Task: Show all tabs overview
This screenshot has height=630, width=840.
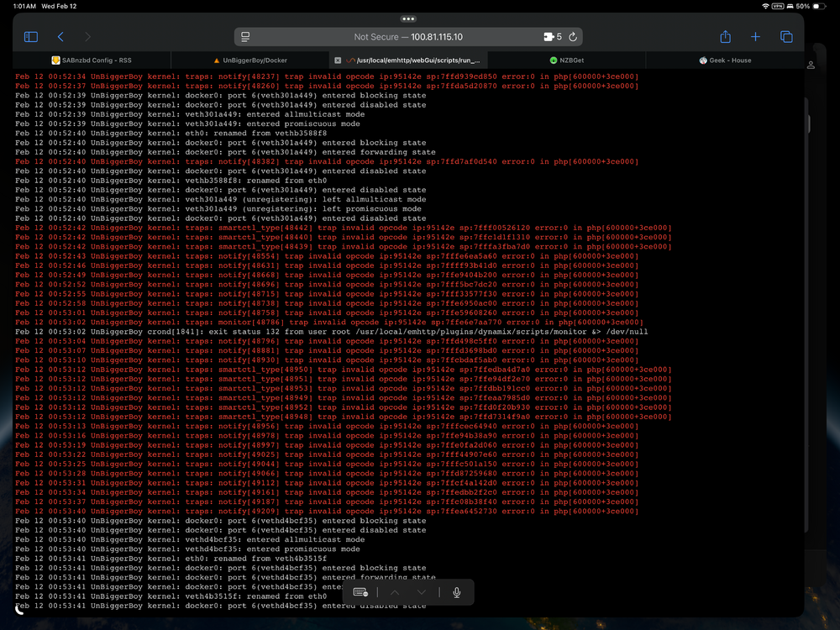Action: (x=786, y=37)
